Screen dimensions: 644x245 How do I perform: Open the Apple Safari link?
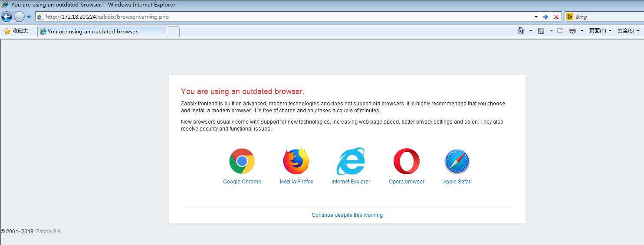coord(457,182)
